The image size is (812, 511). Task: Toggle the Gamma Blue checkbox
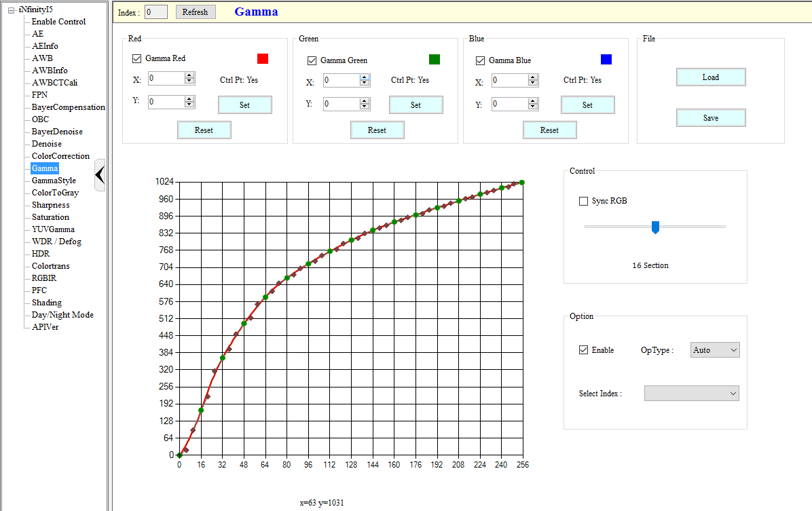[480, 59]
